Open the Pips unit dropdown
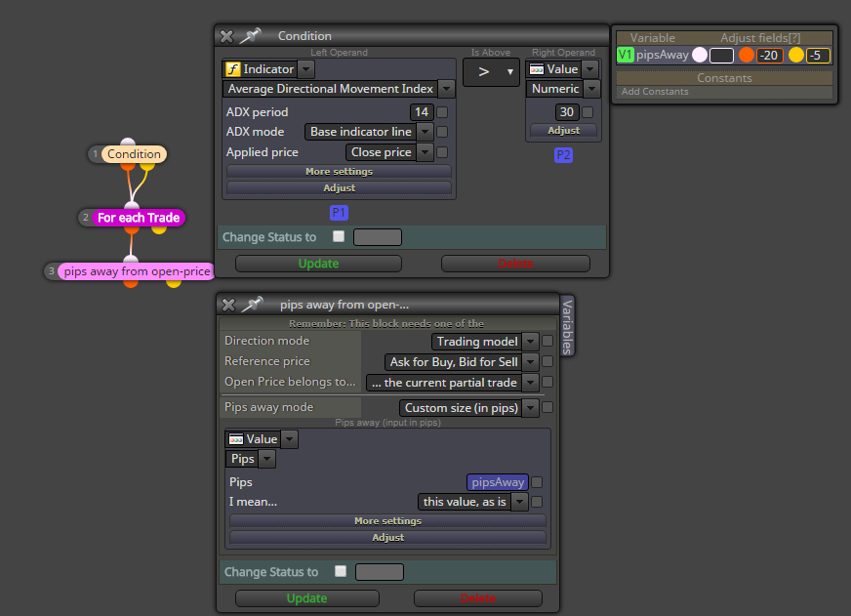The height and width of the screenshot is (616, 851). [266, 459]
